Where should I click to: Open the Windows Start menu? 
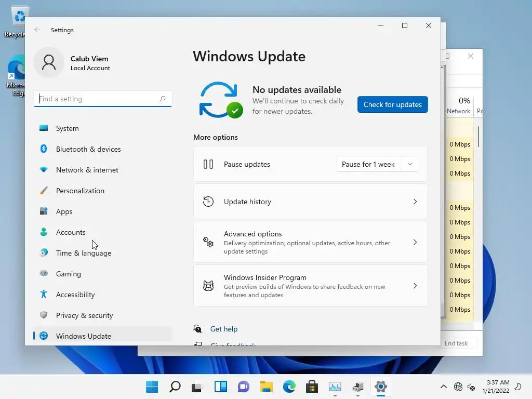152,387
